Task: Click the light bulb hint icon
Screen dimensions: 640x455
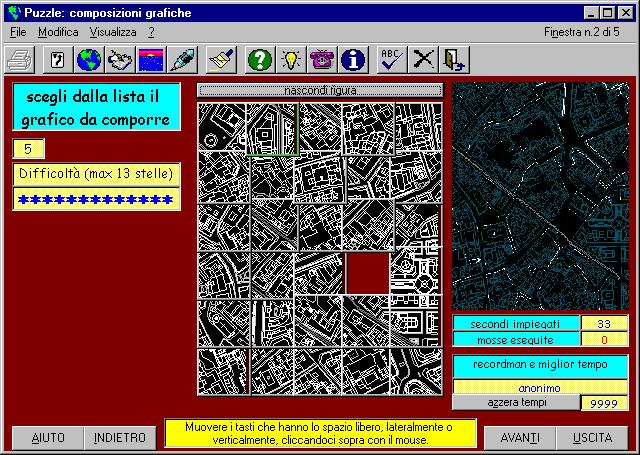Action: [290, 60]
